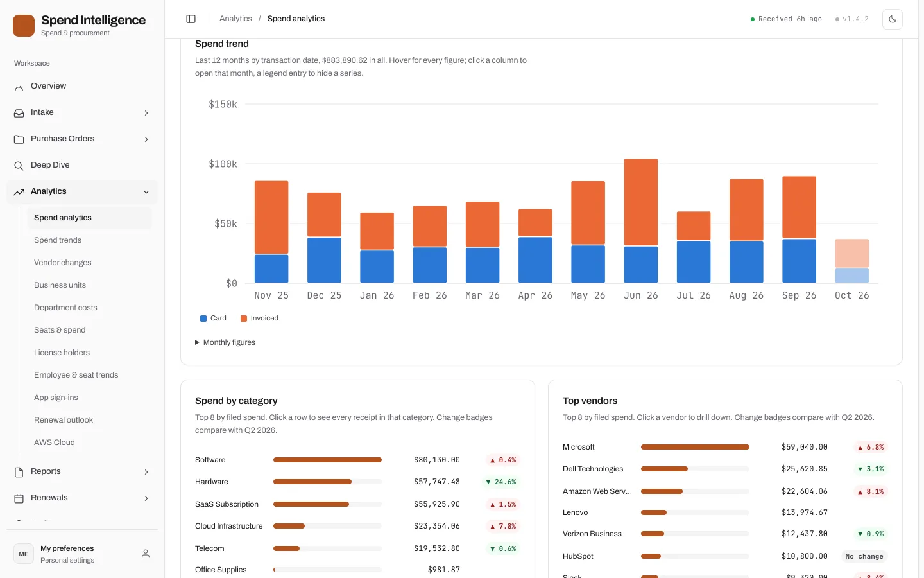
Task: Open My preferences settings
Action: [x=81, y=554]
